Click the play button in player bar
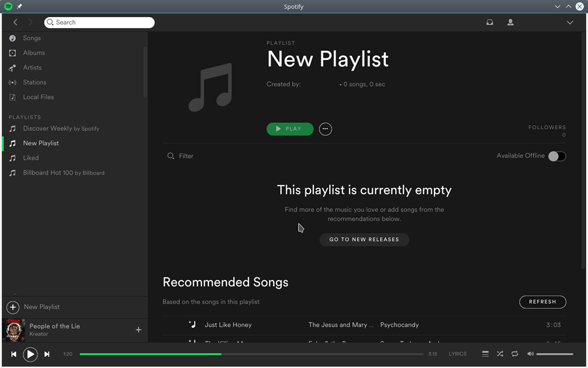588x368 pixels. pos(30,354)
